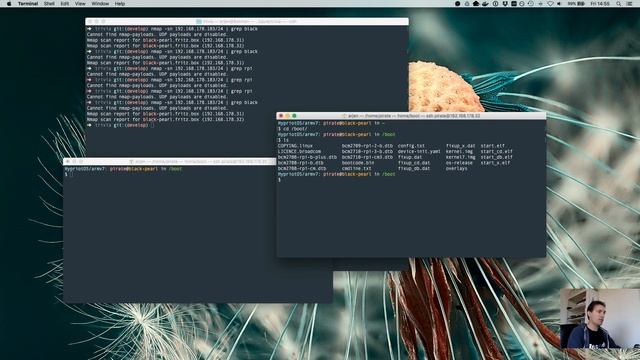
Task: Click start.elf in the listing
Action: (x=492, y=146)
